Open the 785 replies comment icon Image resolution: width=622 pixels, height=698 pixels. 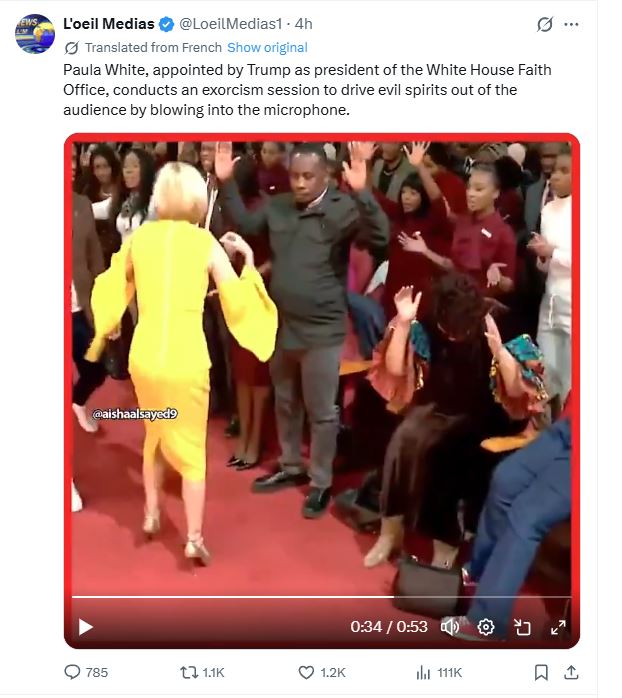pyautogui.click(x=86, y=672)
